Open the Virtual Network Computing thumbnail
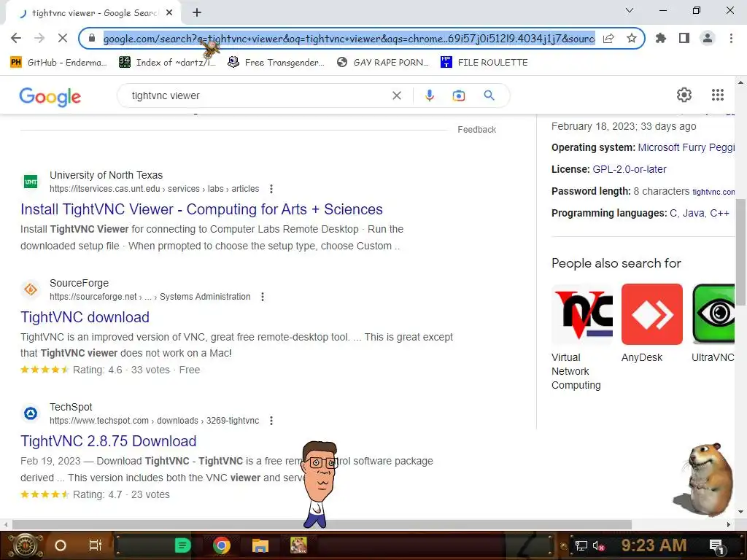 pyautogui.click(x=582, y=314)
